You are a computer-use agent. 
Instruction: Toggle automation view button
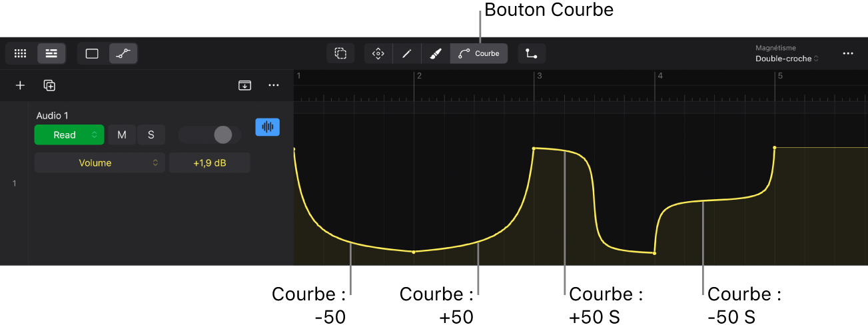coord(123,54)
